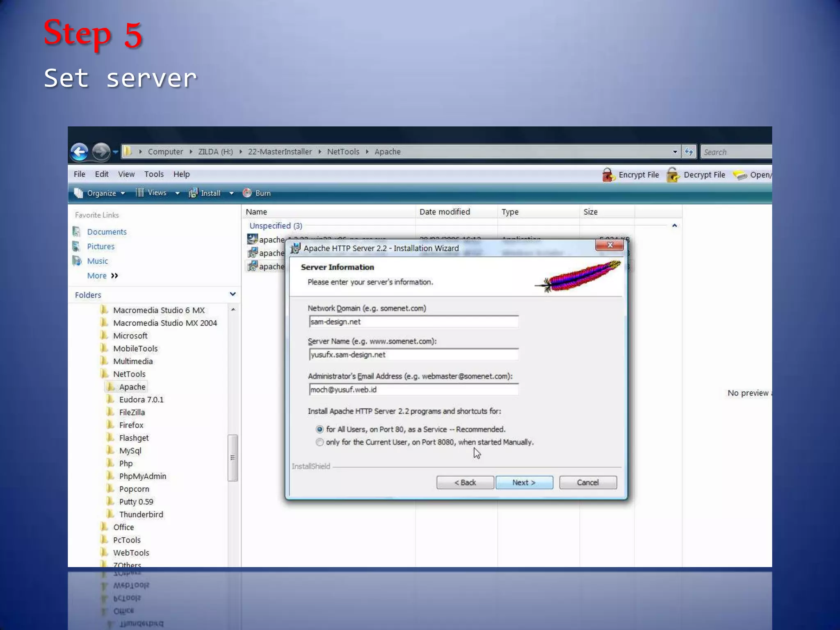Select the NetTools folder in tree
Image resolution: width=840 pixels, height=630 pixels.
pos(129,374)
